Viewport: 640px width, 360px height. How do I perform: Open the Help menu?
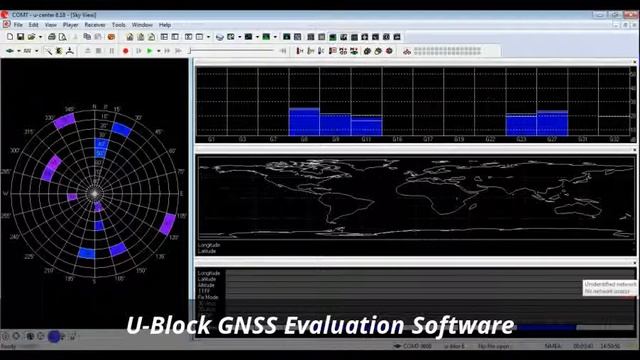point(164,25)
